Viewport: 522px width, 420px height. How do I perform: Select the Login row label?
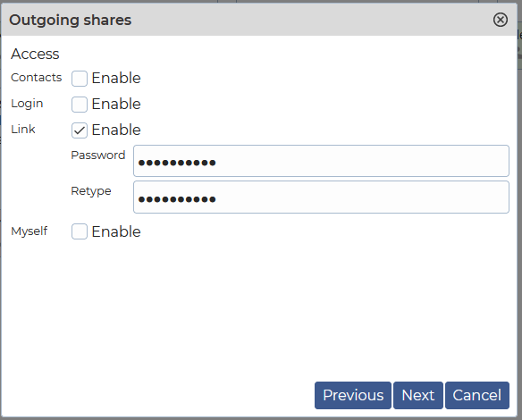tap(27, 104)
